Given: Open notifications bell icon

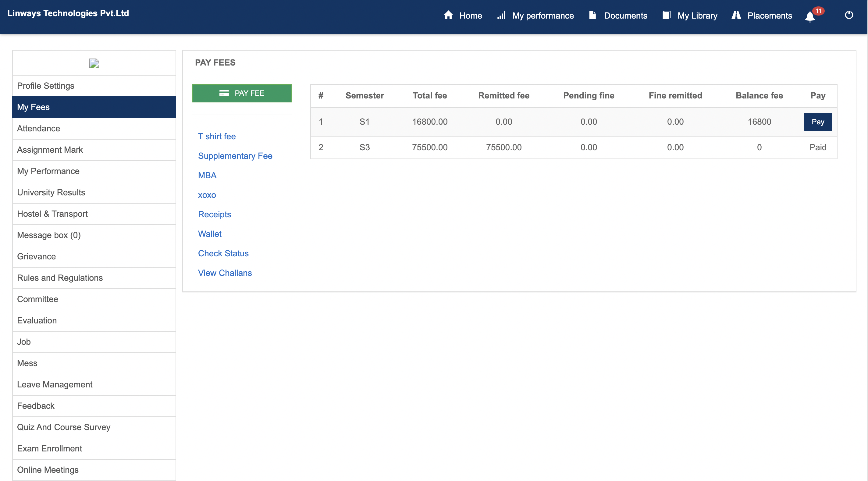Looking at the screenshot, I should coord(810,16).
